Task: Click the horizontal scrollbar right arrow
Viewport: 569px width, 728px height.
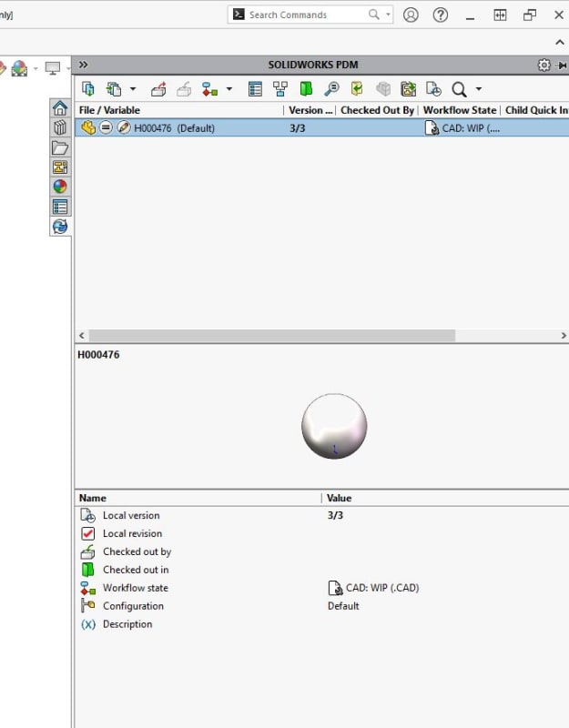Action: 564,335
